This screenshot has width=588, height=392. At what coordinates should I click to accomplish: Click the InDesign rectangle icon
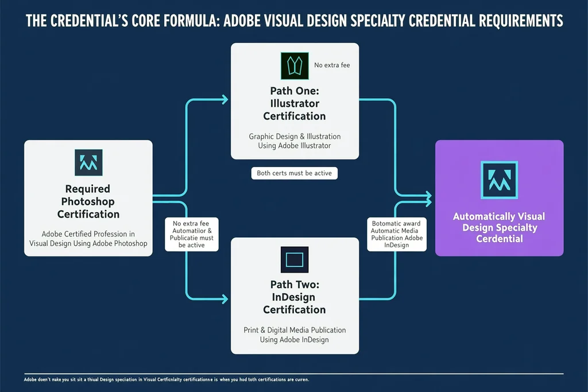(x=295, y=259)
